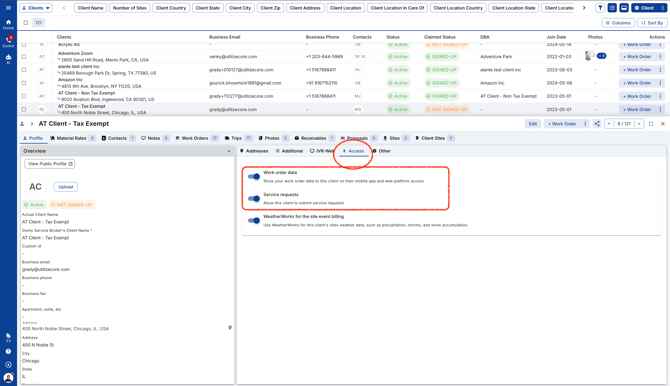
Task: Go to Home in the sidebar
Action: (8, 24)
